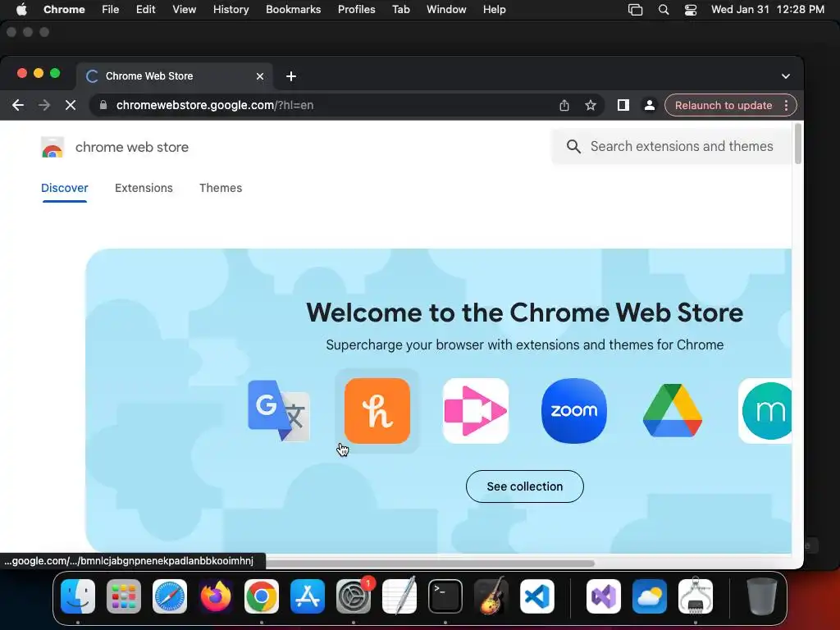Screen dimensions: 840x630
Task: Open the profile avatar icon
Action: click(x=650, y=105)
